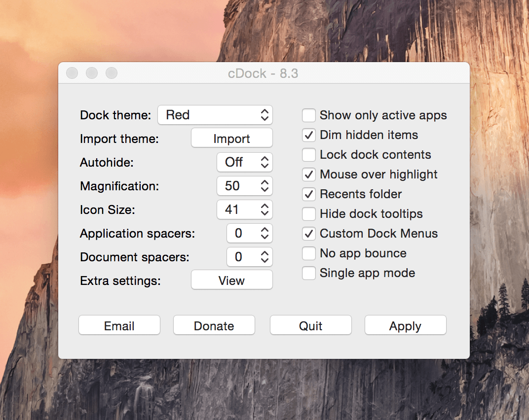The width and height of the screenshot is (529, 420).
Task: Apply the dock settings
Action: click(x=406, y=326)
